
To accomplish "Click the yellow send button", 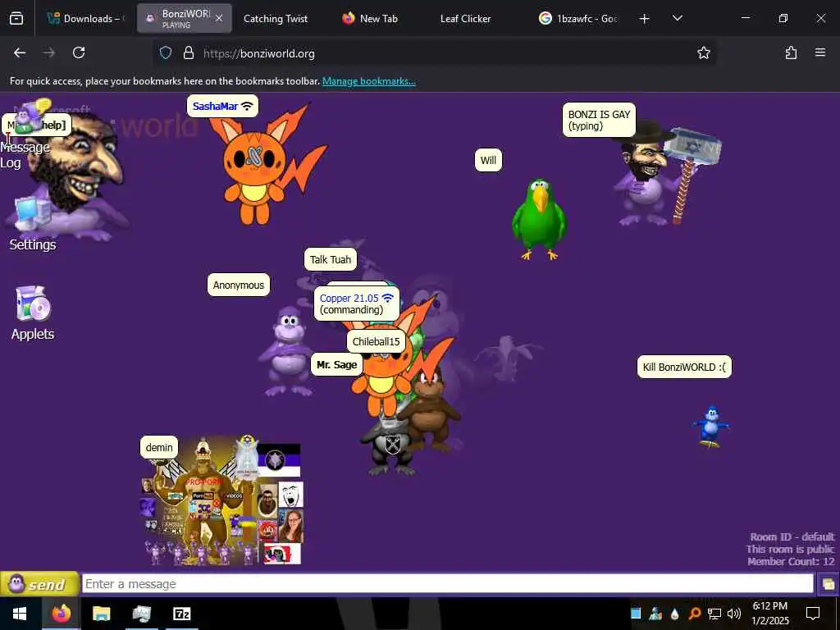I will click(x=39, y=584).
